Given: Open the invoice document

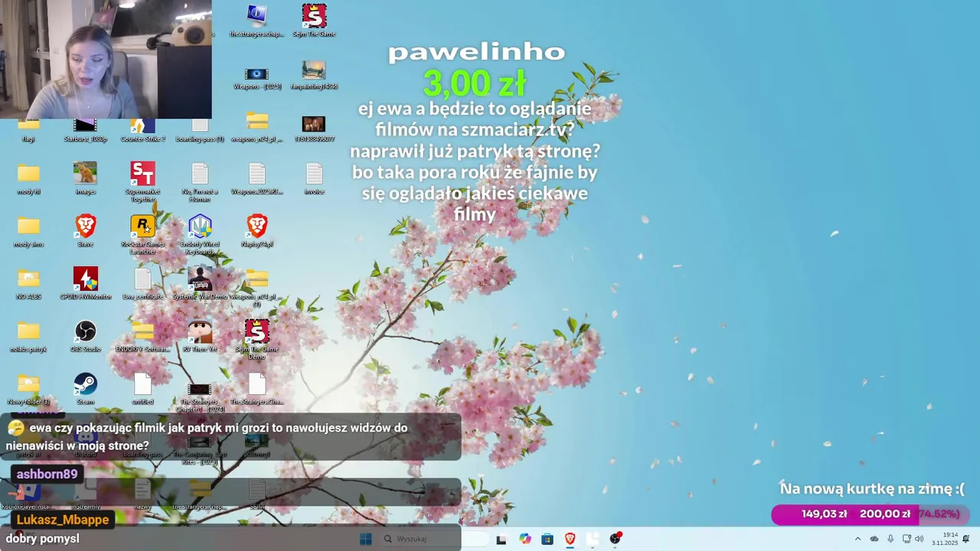Looking at the screenshot, I should tap(314, 178).
